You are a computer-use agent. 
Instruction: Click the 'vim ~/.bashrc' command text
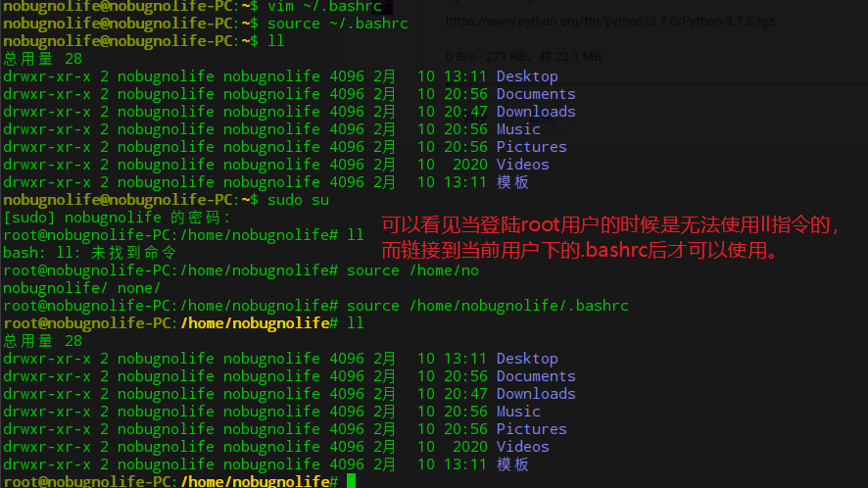pyautogui.click(x=325, y=7)
